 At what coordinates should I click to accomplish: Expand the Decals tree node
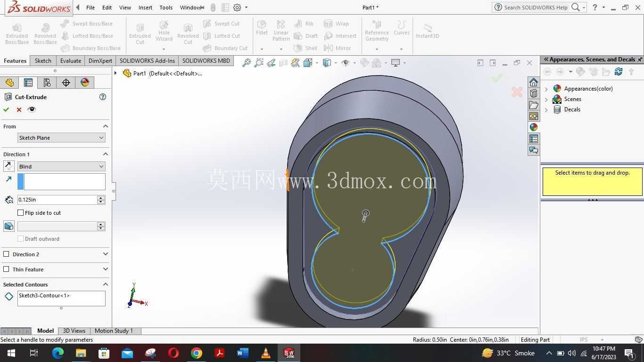(546, 109)
